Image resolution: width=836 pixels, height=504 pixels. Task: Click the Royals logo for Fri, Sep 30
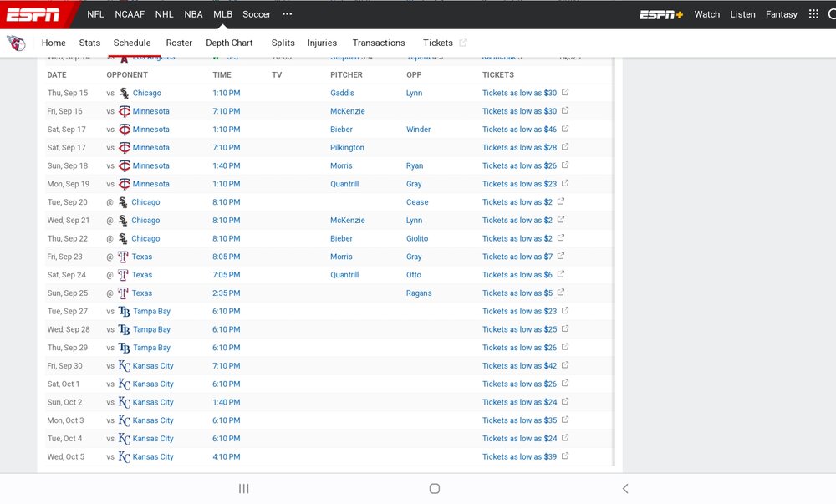coord(125,366)
